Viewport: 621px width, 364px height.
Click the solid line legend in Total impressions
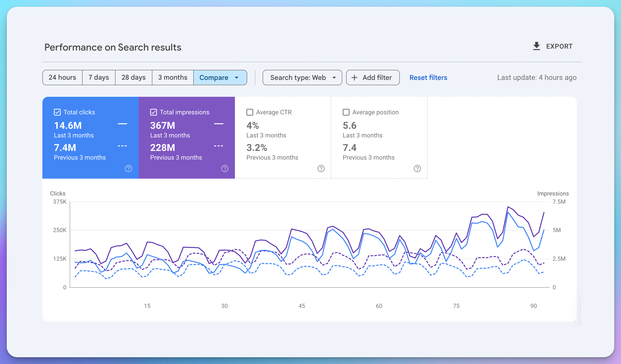tap(219, 124)
